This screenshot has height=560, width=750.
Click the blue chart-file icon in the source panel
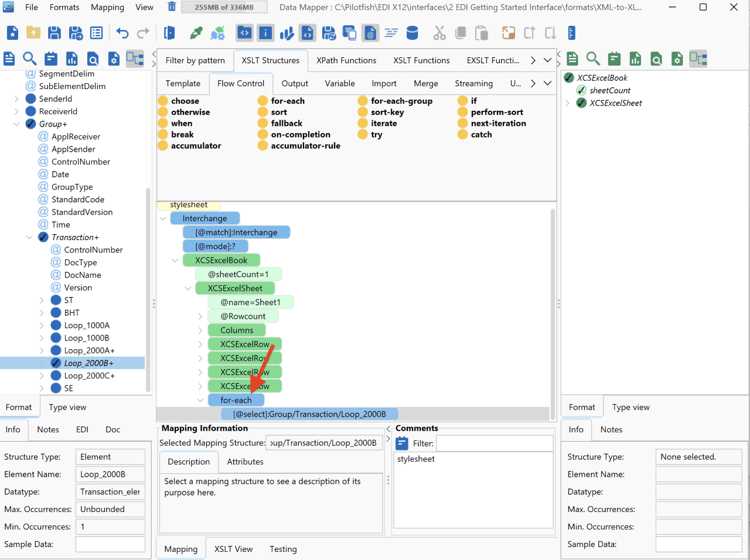[x=72, y=59]
